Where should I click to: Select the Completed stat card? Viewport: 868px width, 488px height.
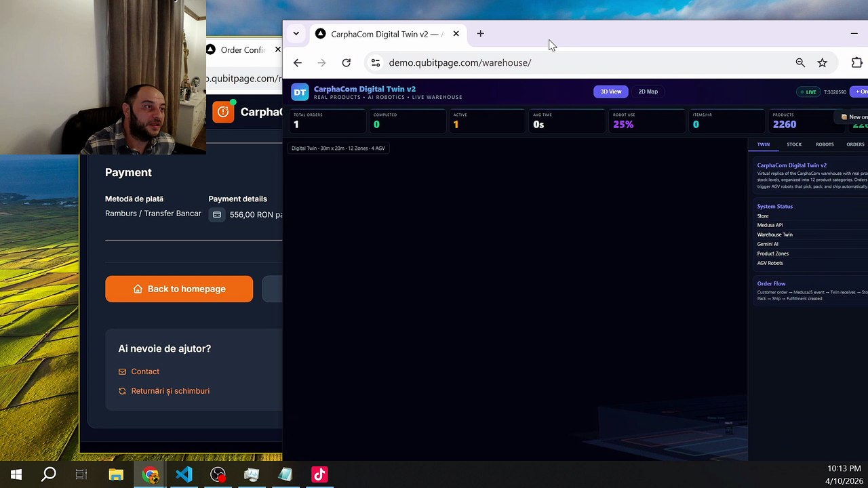pos(408,121)
